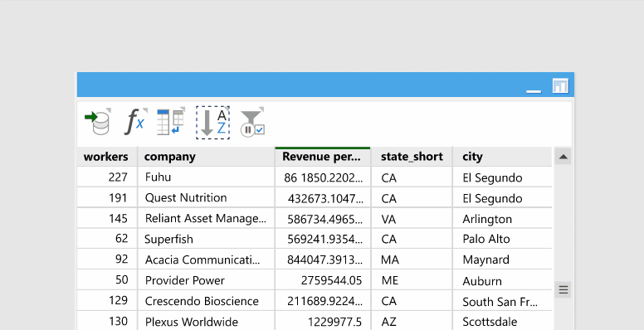Click the Quest Nutrition cell
Screen dimensions: 644x330
[x=206, y=197]
